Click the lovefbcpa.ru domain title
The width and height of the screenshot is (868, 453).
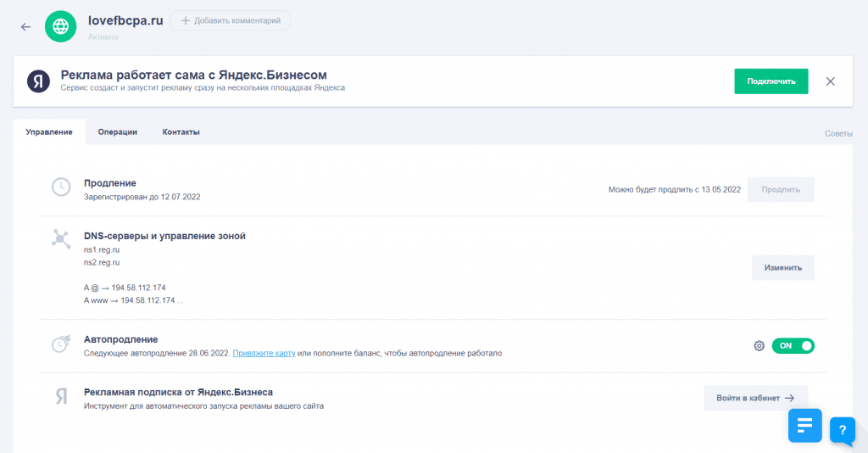click(125, 20)
